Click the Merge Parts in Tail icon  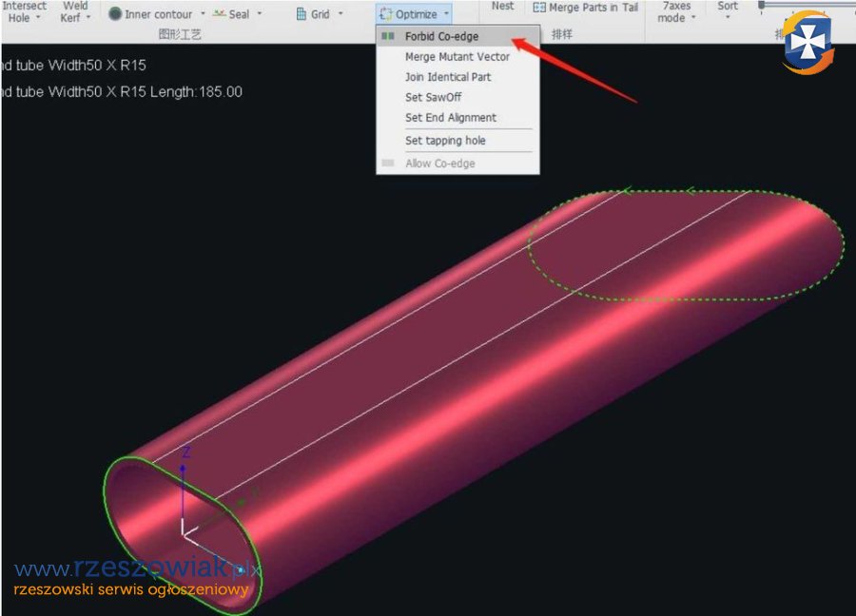coord(539,7)
